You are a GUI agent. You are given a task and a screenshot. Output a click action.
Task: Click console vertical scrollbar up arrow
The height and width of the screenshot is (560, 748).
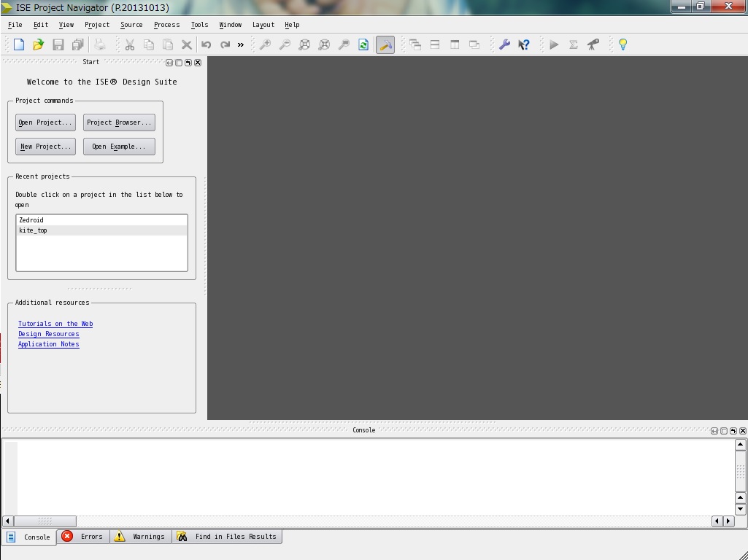741,445
